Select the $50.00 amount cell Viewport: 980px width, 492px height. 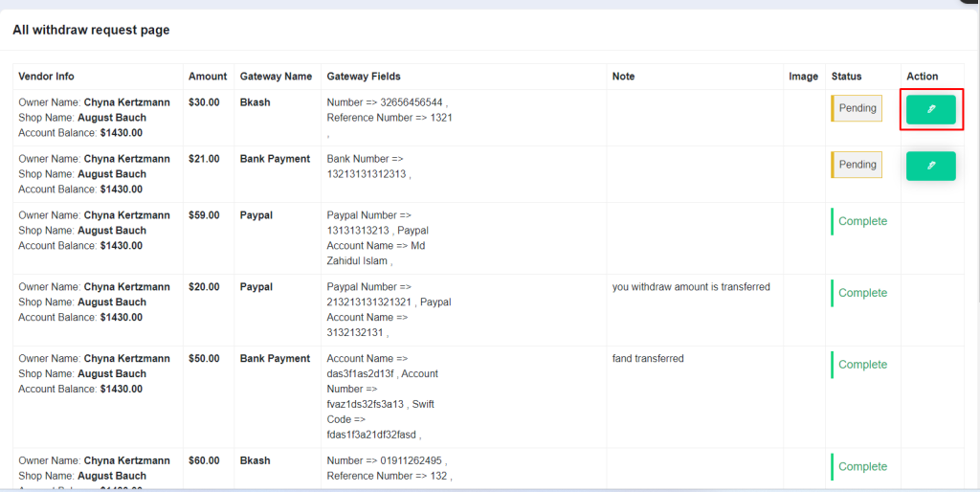coord(204,358)
